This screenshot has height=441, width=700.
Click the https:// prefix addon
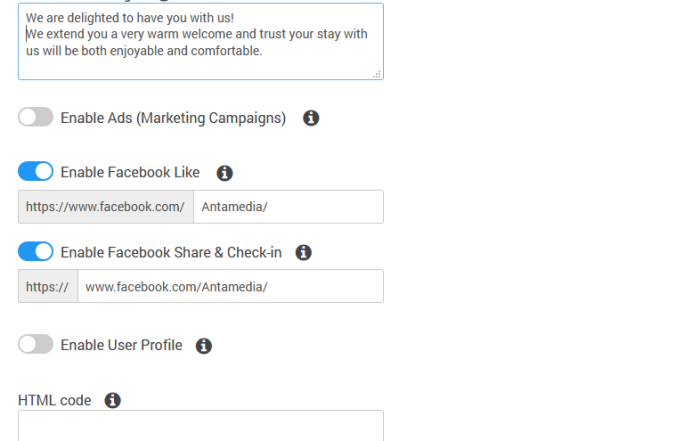click(48, 286)
